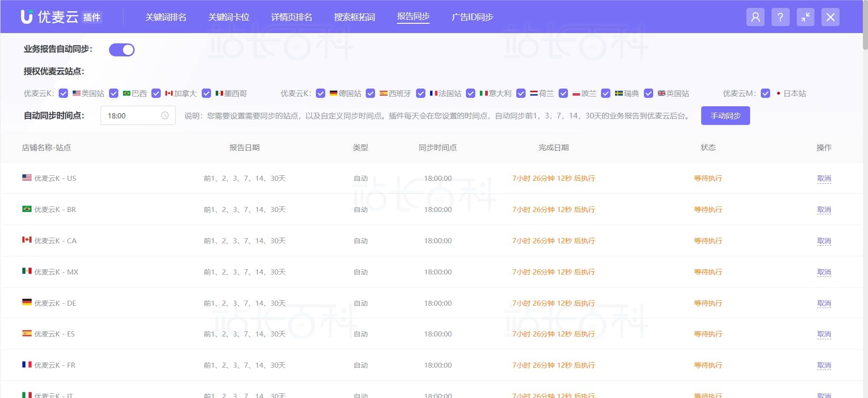Switch to 关键词排名 tab
The width and height of the screenshot is (868, 398).
tap(166, 17)
